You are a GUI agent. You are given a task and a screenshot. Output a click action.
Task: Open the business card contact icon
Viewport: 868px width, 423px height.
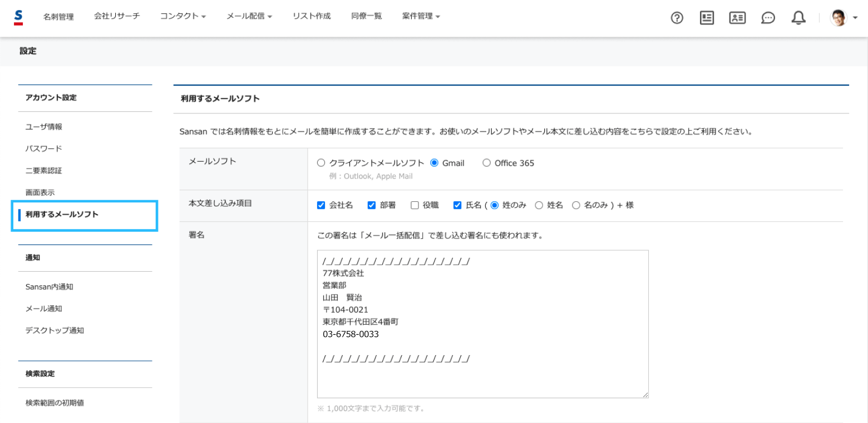[x=737, y=18]
